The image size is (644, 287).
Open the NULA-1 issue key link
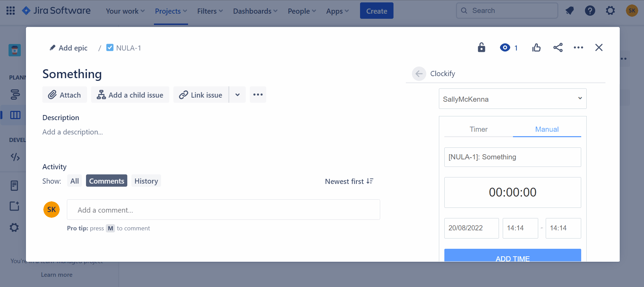[x=128, y=48]
